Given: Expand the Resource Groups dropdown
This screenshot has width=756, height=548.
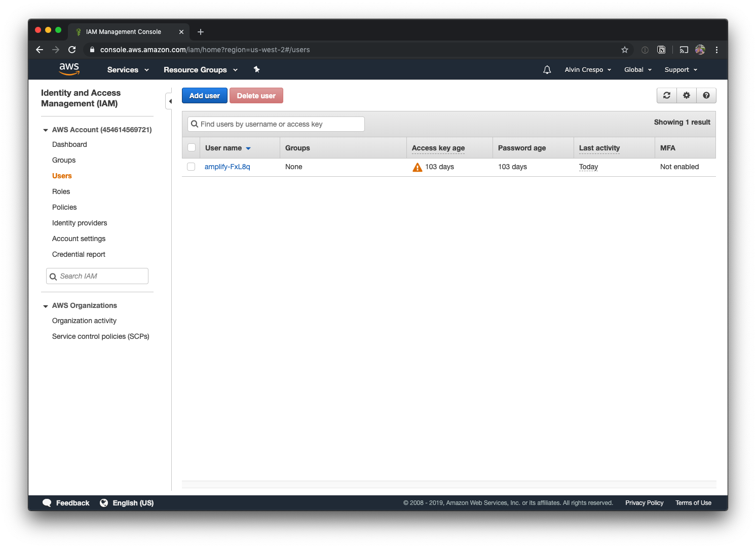Looking at the screenshot, I should click(200, 70).
